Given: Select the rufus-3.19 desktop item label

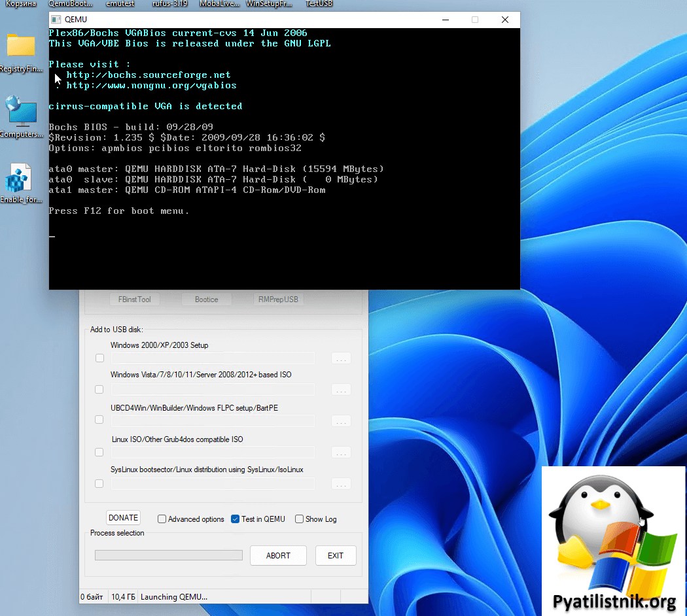Looking at the screenshot, I should 169,4.
